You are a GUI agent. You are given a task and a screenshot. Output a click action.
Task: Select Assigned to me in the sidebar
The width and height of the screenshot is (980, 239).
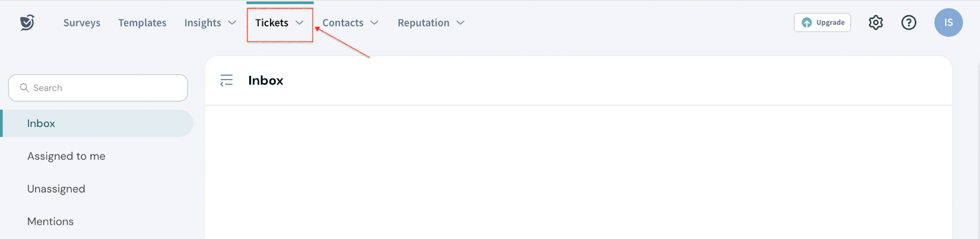(66, 156)
